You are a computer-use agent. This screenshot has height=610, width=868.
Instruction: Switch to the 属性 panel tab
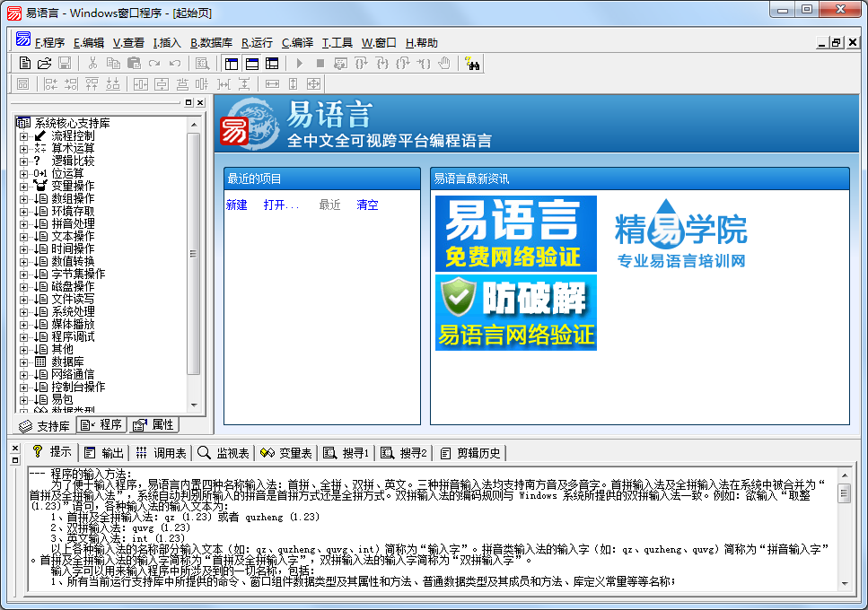153,424
